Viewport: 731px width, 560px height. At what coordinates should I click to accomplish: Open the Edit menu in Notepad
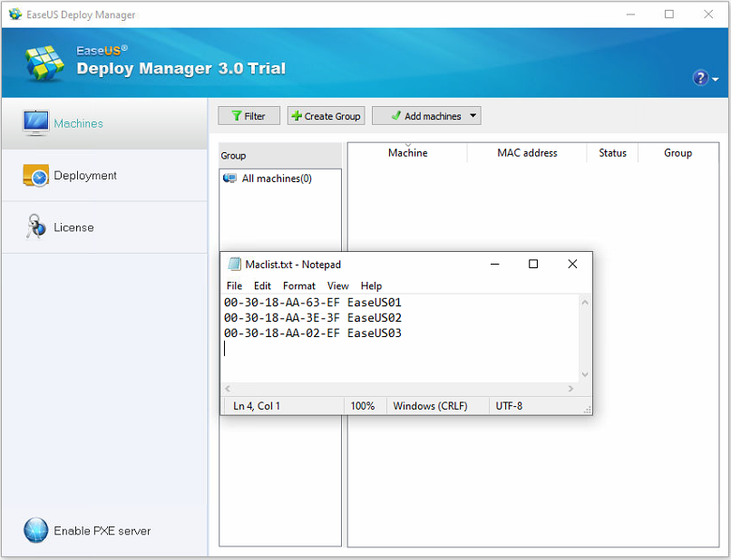262,285
